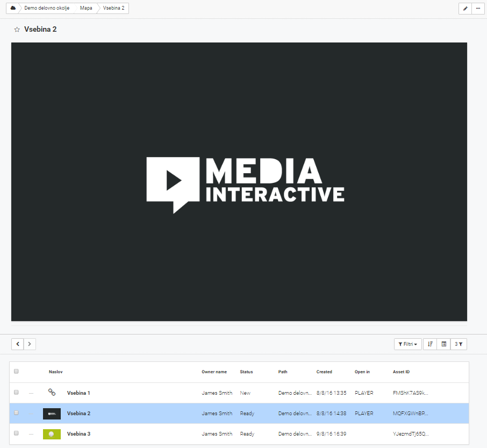Navigate to Mapa breadcrumb
This screenshot has height=448, width=487.
[x=86, y=8]
